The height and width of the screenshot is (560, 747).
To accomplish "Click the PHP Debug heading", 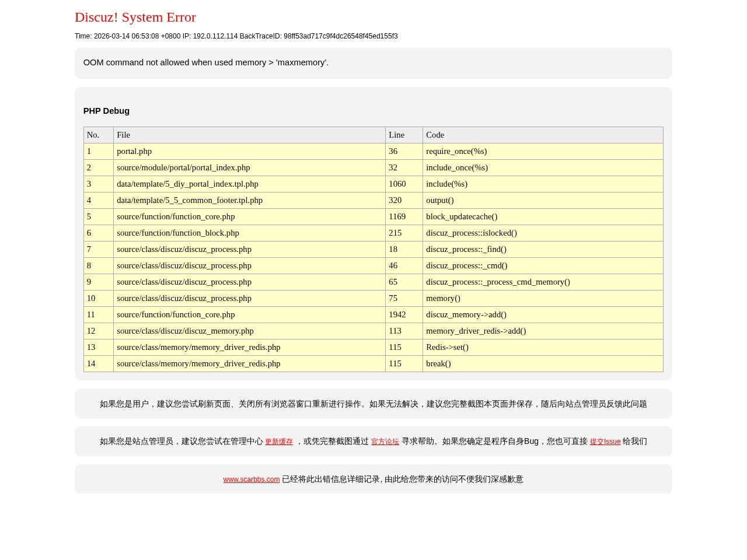I will pos(106,111).
